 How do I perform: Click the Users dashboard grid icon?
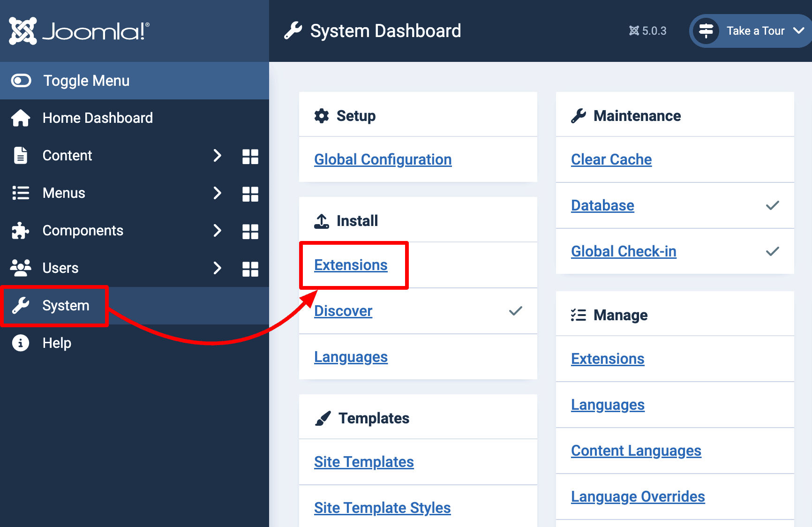(250, 268)
